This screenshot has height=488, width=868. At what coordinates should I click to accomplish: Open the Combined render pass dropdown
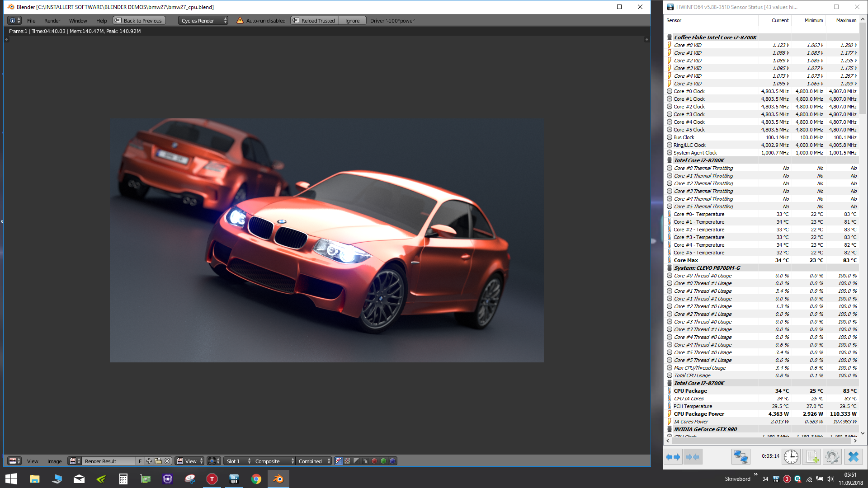pos(314,461)
